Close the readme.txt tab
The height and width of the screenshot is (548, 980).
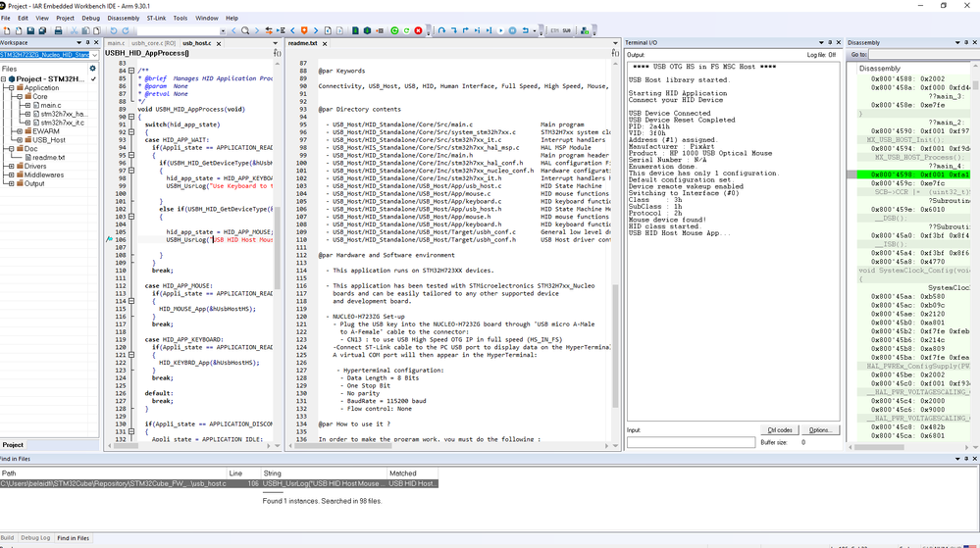pos(325,44)
